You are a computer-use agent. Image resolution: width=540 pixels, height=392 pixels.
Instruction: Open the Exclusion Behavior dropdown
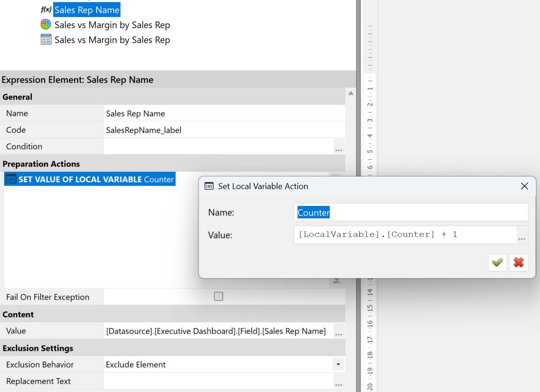click(338, 364)
